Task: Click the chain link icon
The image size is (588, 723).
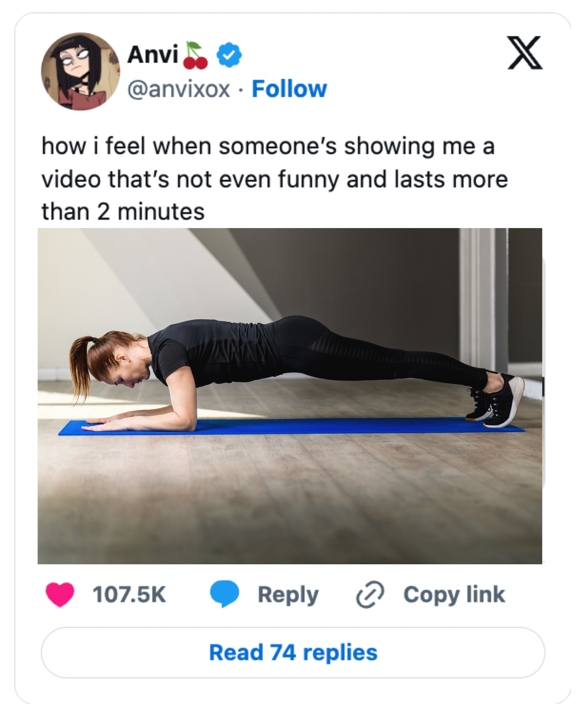Action: point(370,594)
